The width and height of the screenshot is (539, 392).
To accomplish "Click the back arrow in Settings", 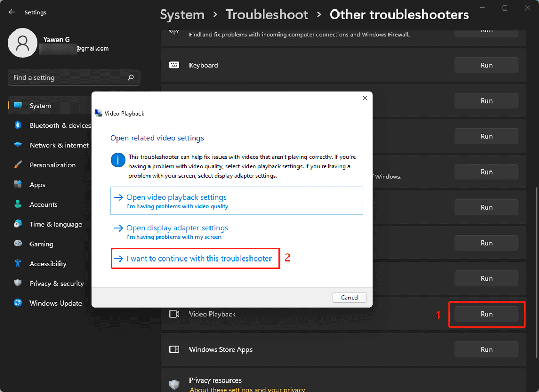I will click(12, 12).
